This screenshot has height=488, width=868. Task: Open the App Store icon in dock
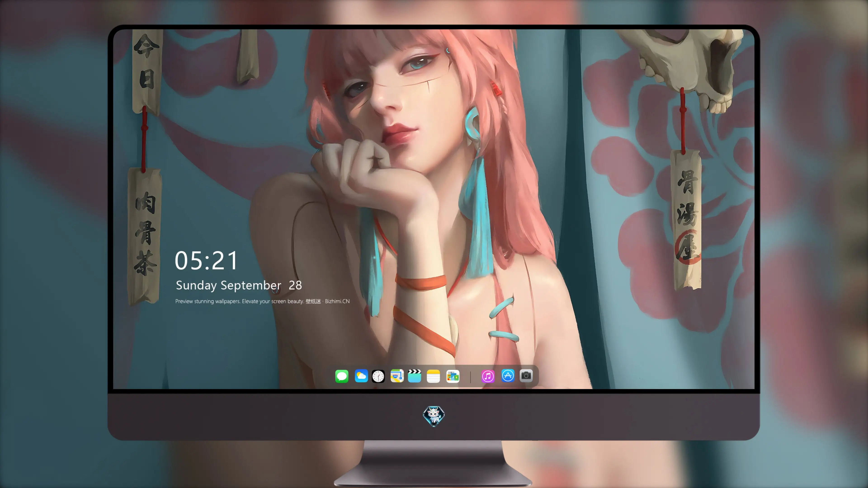pos(508,375)
